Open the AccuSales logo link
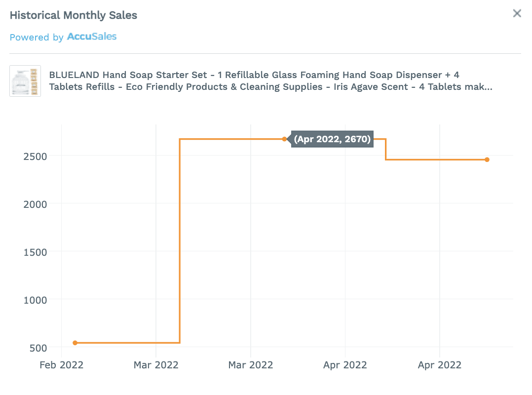 click(92, 37)
